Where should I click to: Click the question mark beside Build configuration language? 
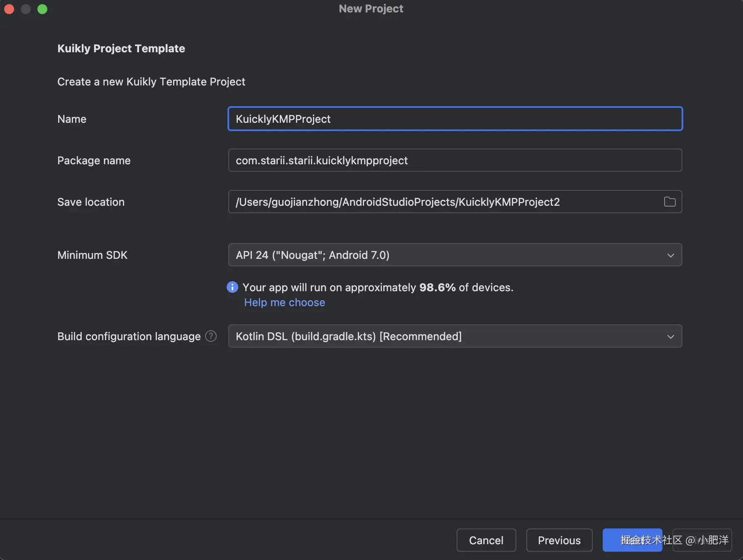pos(211,336)
